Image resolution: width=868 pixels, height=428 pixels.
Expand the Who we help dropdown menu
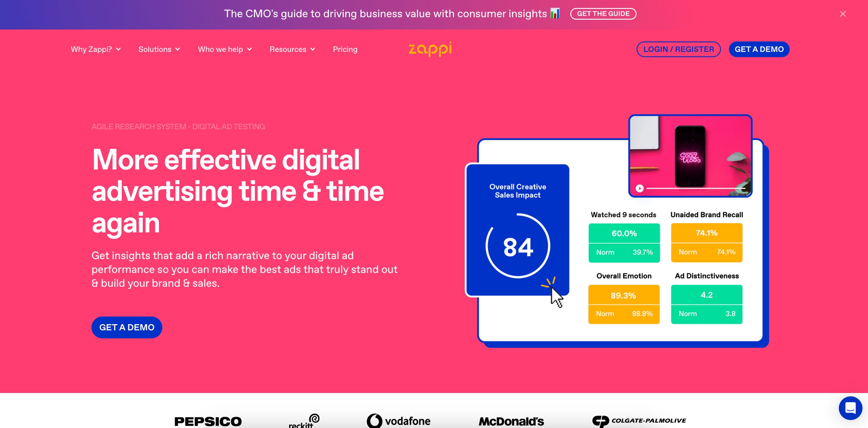click(x=224, y=49)
